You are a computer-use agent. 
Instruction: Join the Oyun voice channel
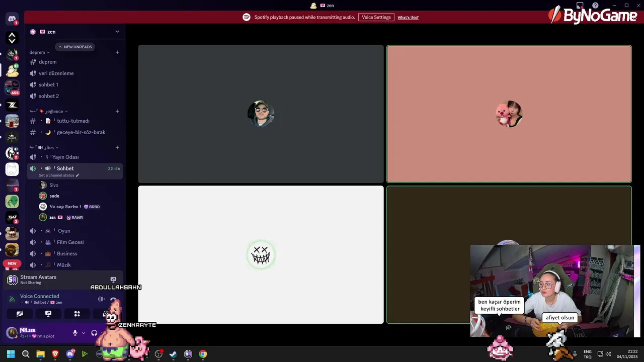74,231
